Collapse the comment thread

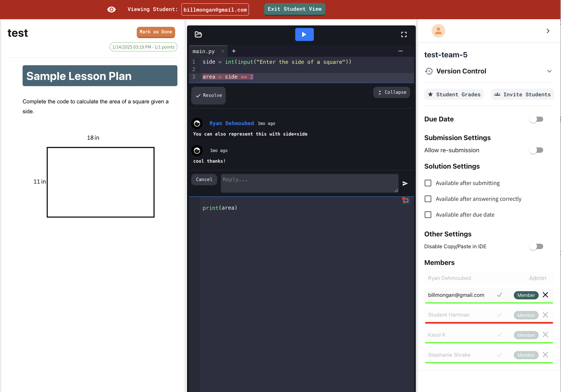392,92
